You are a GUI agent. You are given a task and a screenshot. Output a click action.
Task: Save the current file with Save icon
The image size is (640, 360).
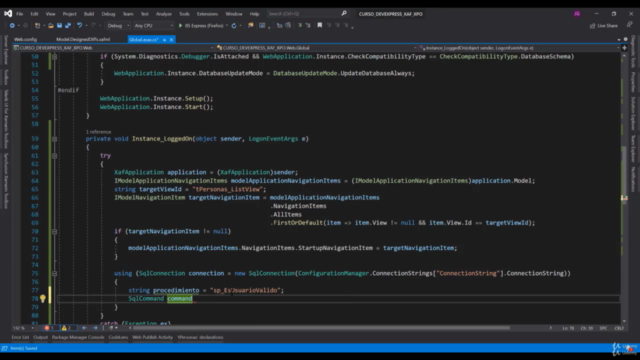(60, 25)
